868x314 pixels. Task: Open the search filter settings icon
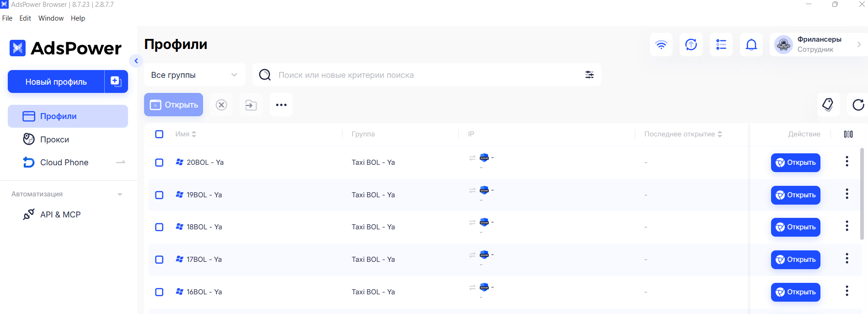[589, 75]
